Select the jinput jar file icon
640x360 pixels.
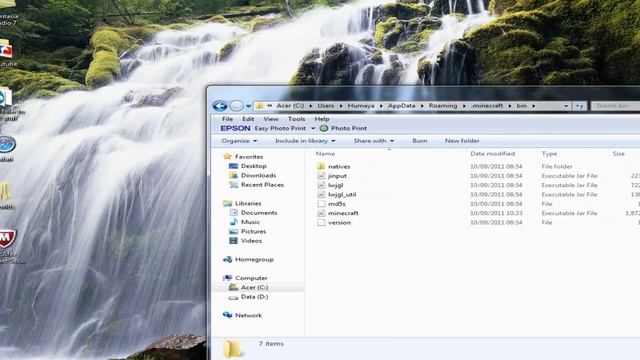tap(321, 176)
